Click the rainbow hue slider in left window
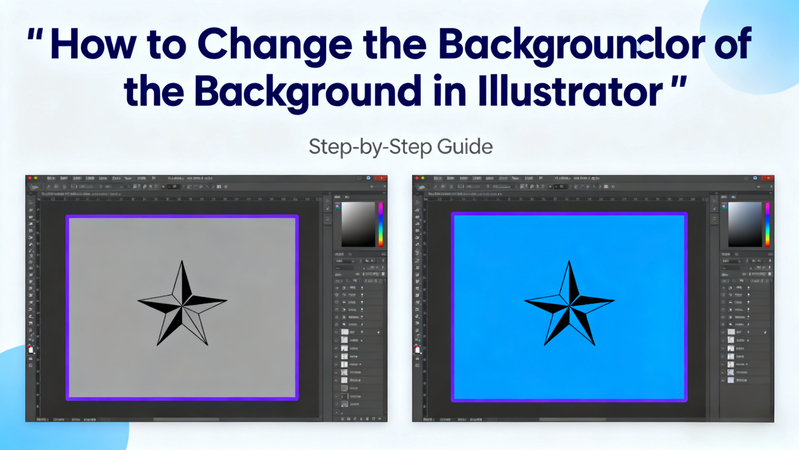Viewport: 799px width, 450px height. pos(380,224)
